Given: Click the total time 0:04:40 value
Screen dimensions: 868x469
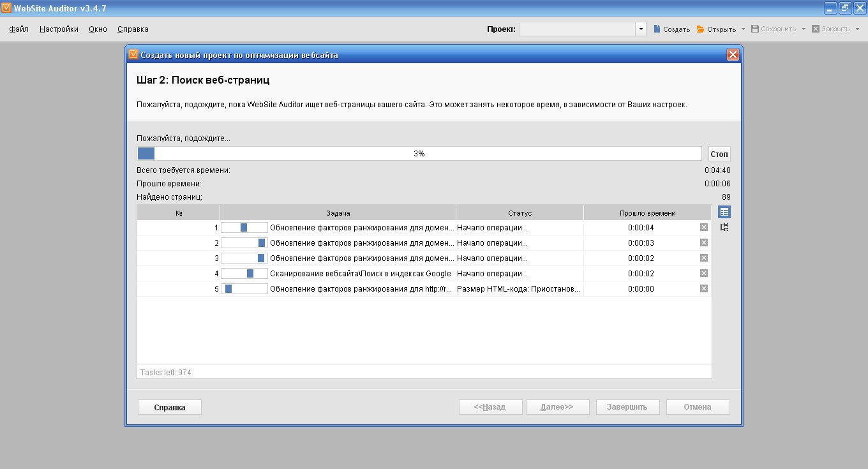Looking at the screenshot, I should point(717,170).
